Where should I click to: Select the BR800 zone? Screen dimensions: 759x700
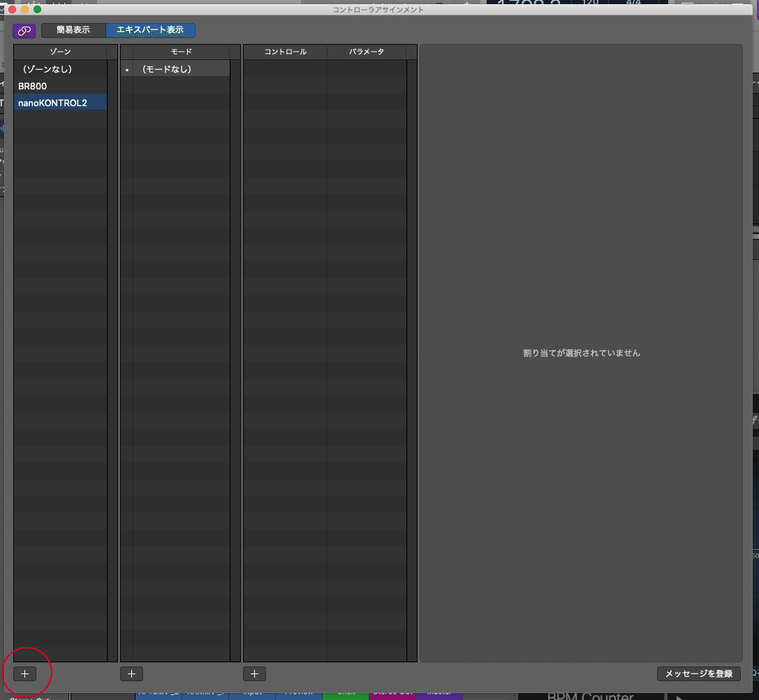(61, 86)
